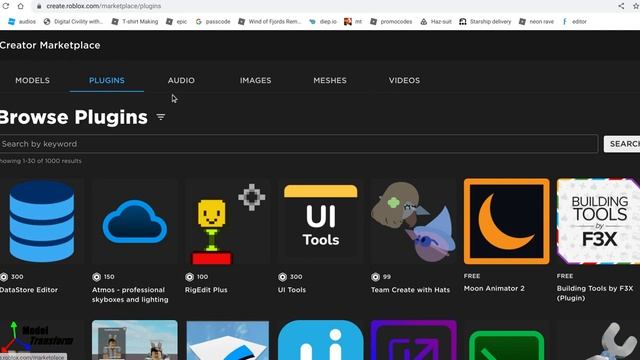Open the white roof plugin thumbnail
640x360 pixels.
(x=227, y=340)
